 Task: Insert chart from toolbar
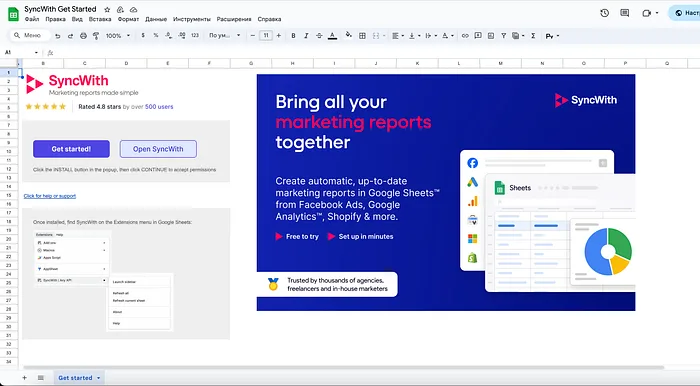(491, 36)
